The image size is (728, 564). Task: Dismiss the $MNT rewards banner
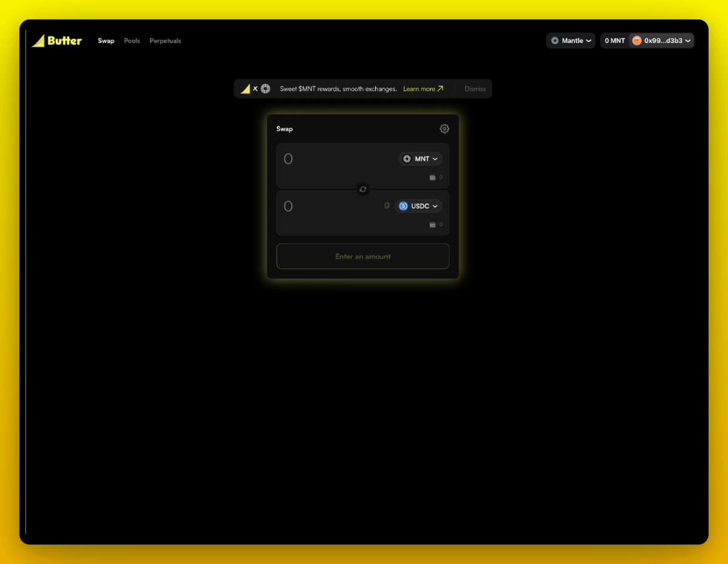click(475, 89)
